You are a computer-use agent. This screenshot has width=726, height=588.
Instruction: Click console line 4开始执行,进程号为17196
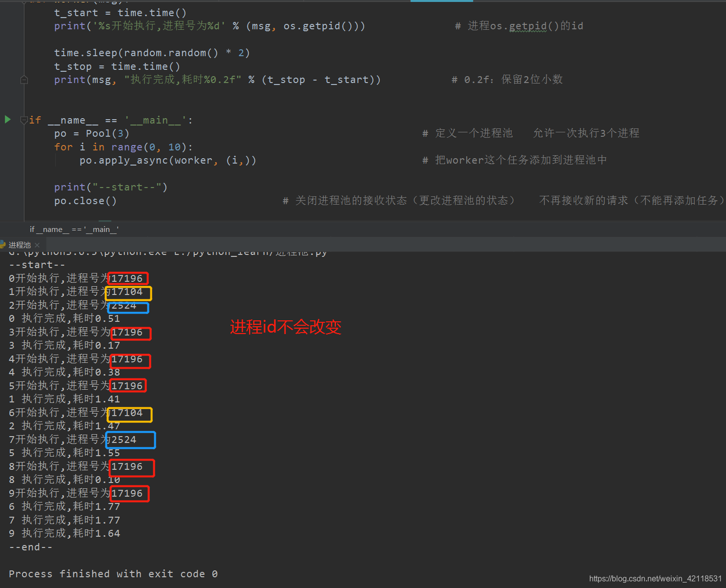[76, 359]
